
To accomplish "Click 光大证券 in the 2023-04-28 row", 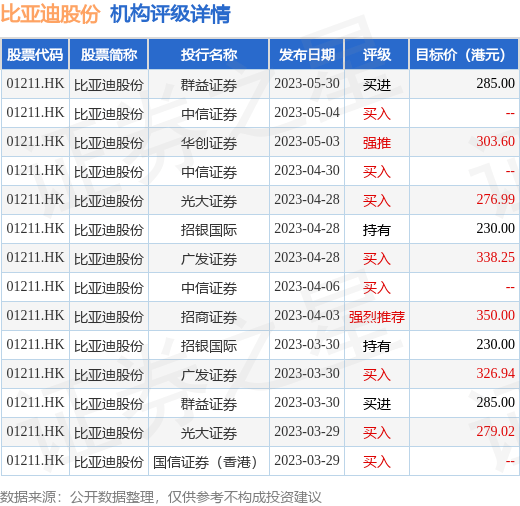I will 209,201.
